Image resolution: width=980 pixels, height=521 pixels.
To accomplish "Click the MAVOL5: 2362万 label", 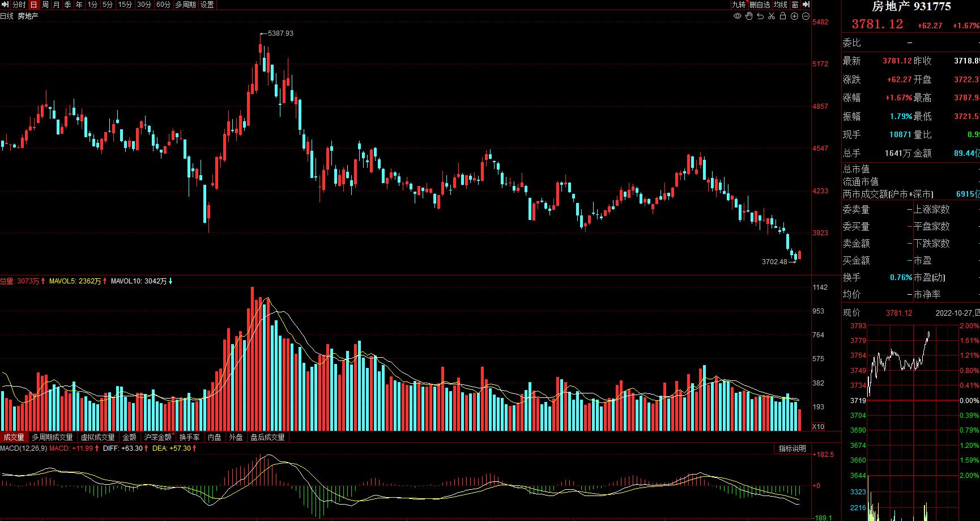I will point(75,281).
